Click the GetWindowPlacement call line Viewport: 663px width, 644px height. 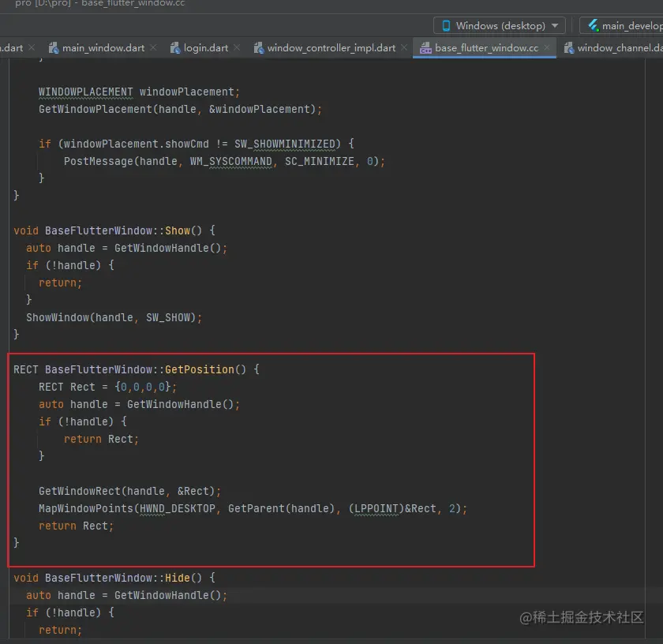point(180,110)
